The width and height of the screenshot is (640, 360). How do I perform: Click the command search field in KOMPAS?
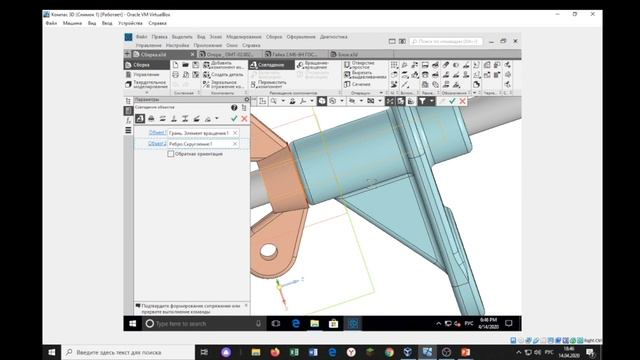[446, 41]
